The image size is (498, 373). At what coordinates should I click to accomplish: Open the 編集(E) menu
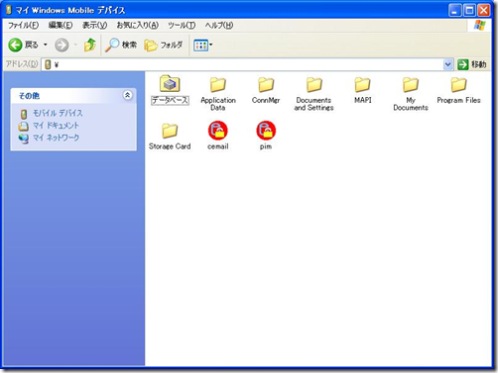pyautogui.click(x=60, y=25)
